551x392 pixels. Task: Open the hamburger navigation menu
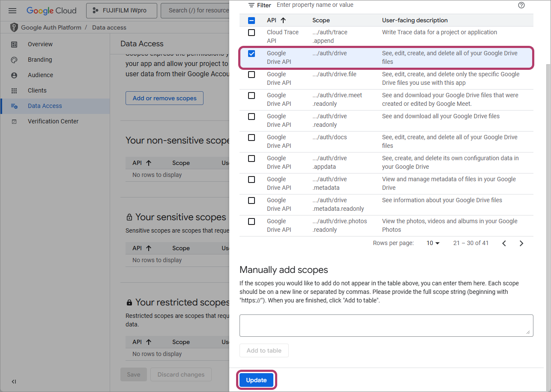[x=12, y=11]
